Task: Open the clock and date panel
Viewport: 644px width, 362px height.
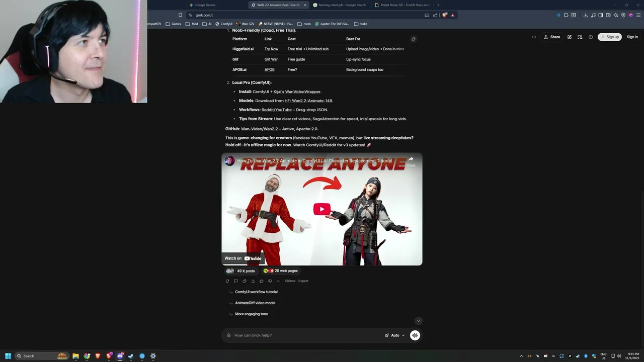Action: click(x=631, y=356)
